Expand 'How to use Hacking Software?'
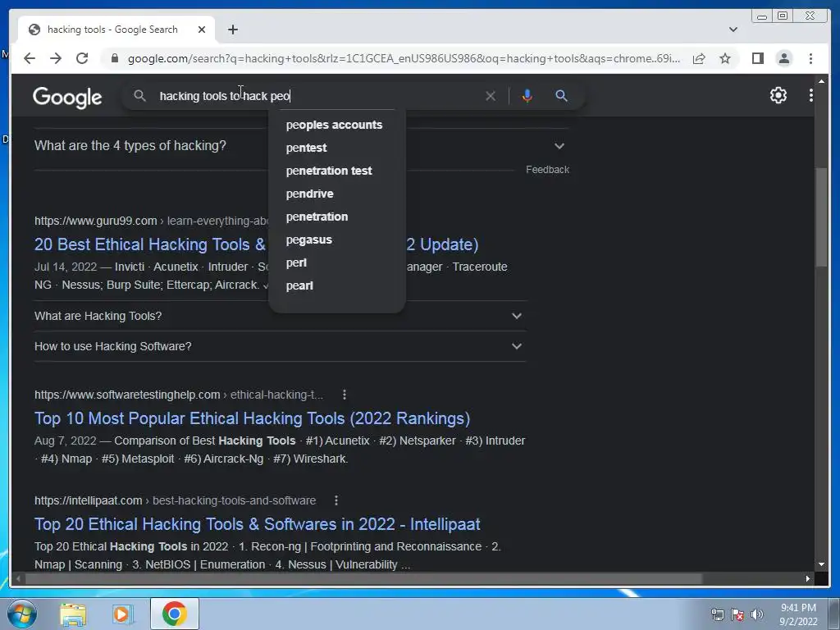Viewport: 840px width, 630px height. [x=279, y=346]
